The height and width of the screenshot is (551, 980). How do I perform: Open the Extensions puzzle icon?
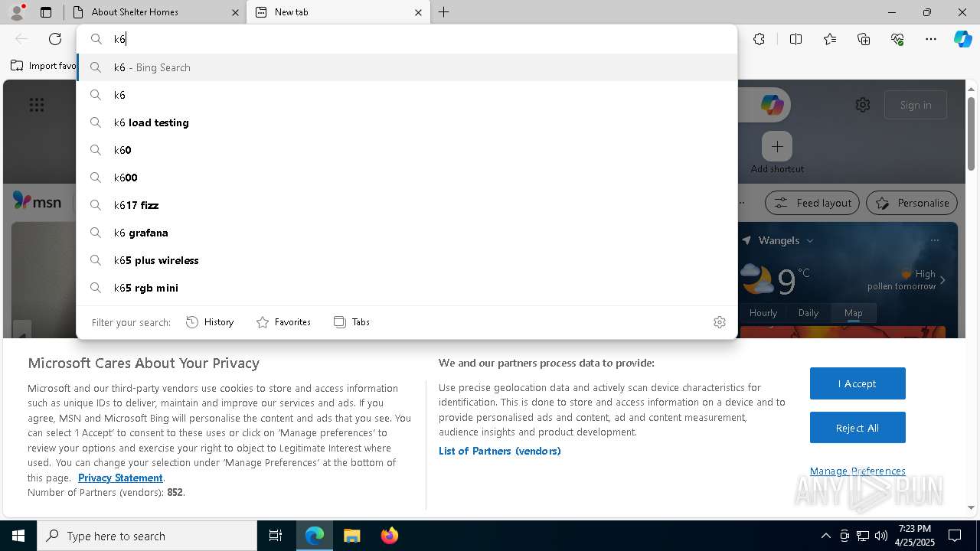[759, 39]
